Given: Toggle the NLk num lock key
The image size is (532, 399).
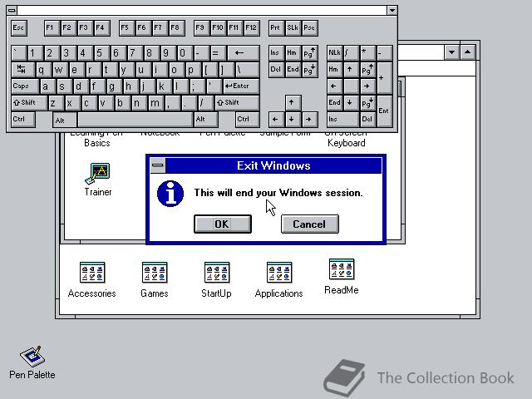Looking at the screenshot, I should coord(334,53).
